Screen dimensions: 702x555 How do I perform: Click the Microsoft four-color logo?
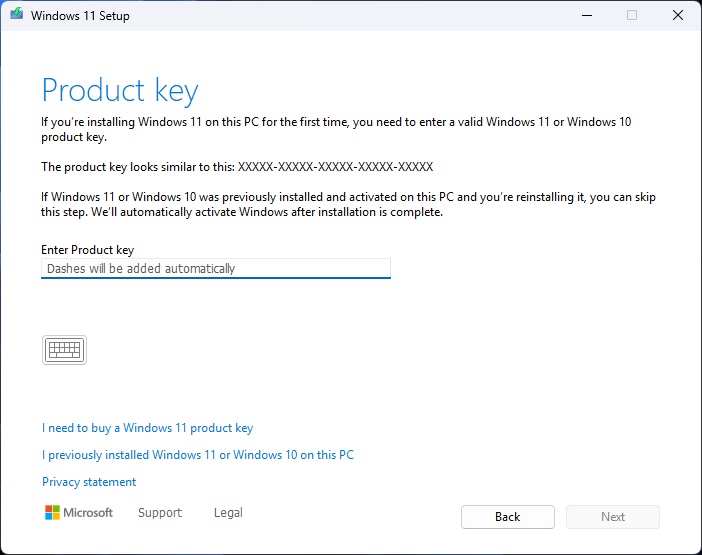click(53, 513)
